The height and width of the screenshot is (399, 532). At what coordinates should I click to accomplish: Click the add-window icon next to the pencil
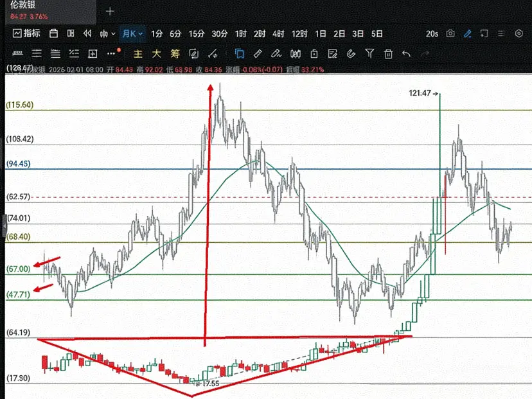[484, 33]
